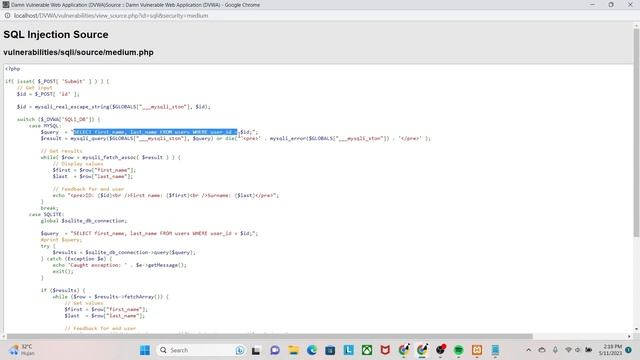Click the fetchArray while loop line
Viewport: 640px width, 360px height.
[x=110, y=297]
